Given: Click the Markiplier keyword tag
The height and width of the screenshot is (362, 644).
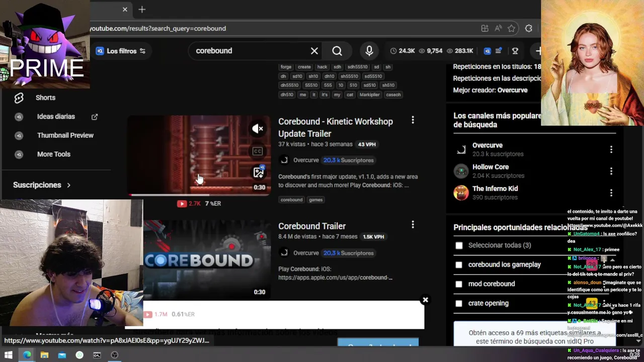Looking at the screenshot, I should coord(369,95).
